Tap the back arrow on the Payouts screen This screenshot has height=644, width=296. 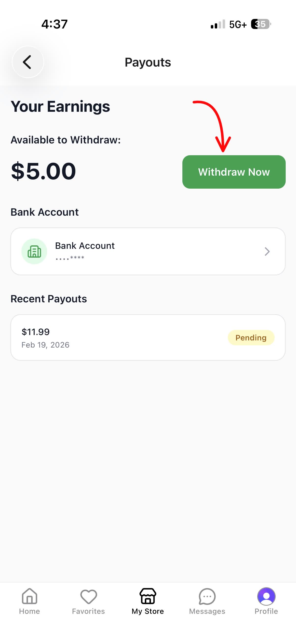27,62
